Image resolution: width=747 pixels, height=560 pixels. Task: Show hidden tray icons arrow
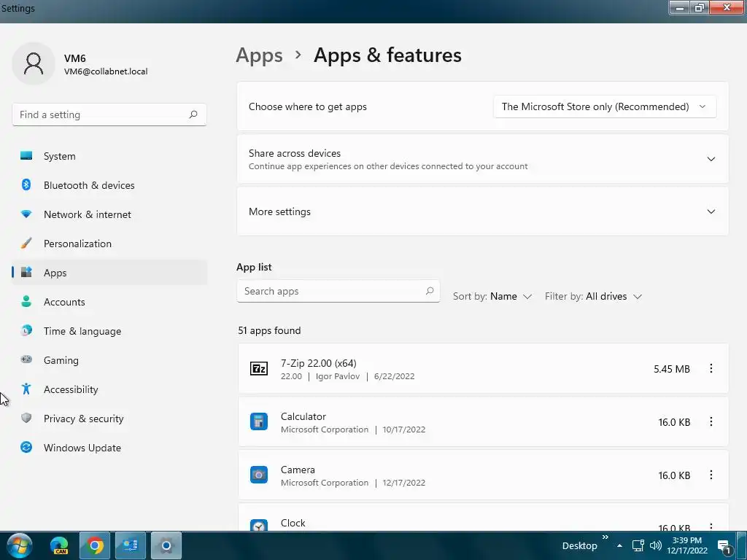pyautogui.click(x=619, y=545)
